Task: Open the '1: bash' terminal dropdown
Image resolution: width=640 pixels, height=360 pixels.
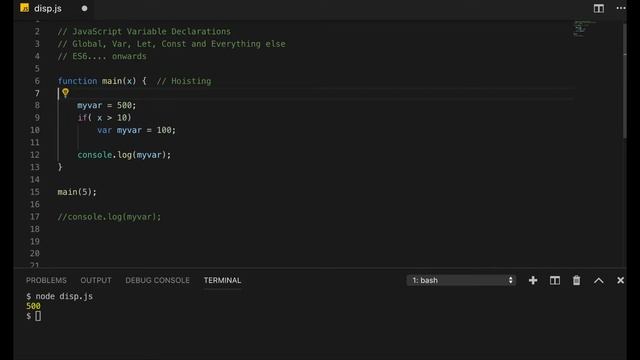Action: click(x=461, y=280)
